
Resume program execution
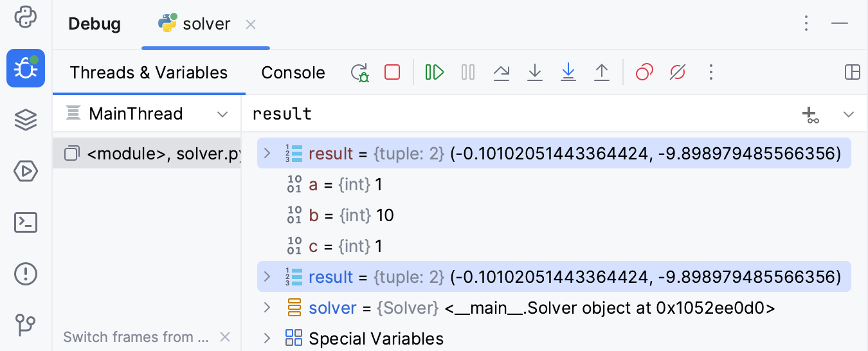[x=435, y=72]
